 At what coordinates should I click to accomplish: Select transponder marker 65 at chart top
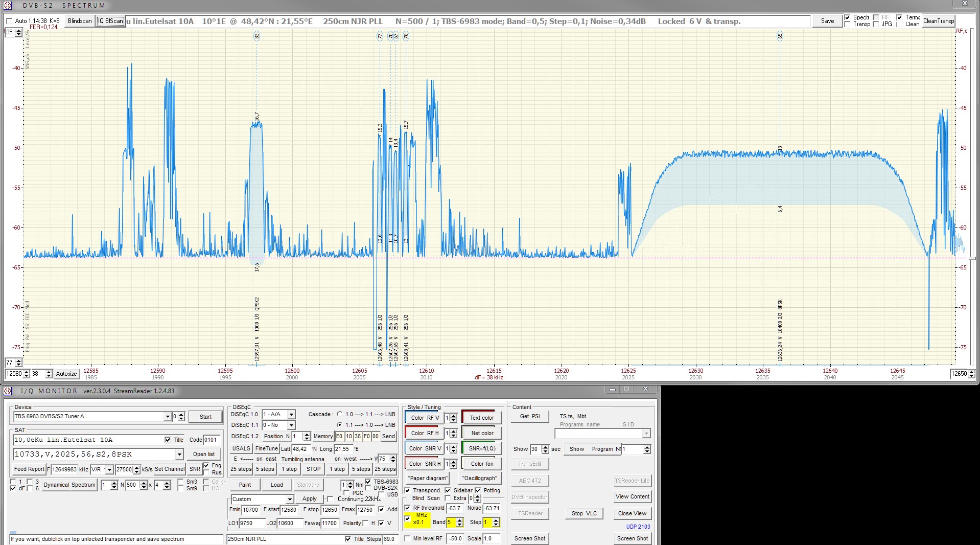click(780, 36)
